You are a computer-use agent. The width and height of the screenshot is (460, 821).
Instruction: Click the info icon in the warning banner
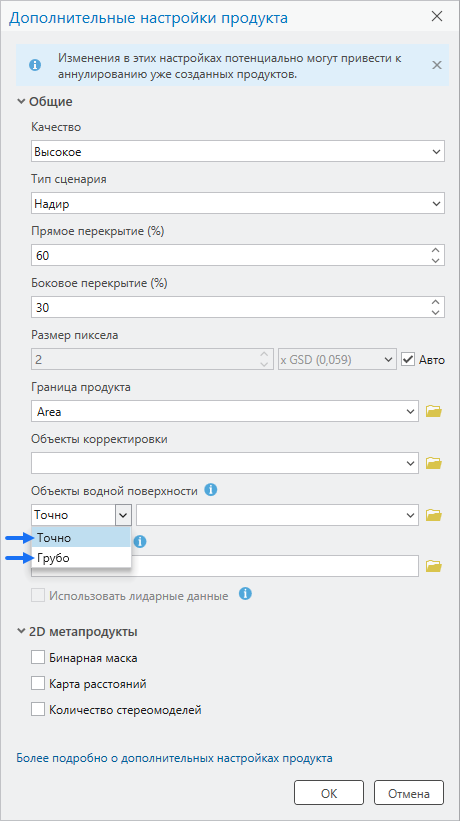point(35,65)
